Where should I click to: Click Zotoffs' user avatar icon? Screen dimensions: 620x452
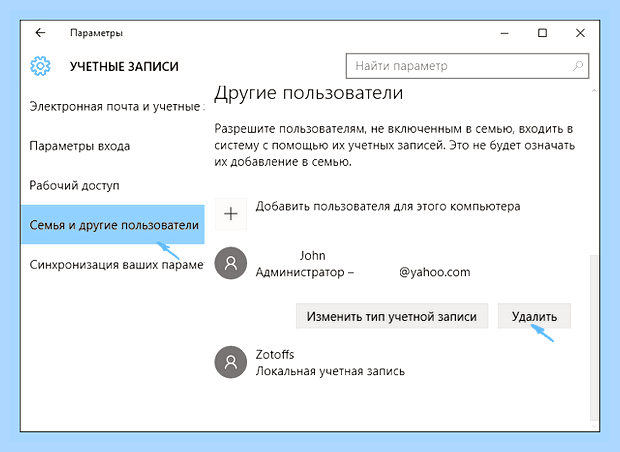231,362
